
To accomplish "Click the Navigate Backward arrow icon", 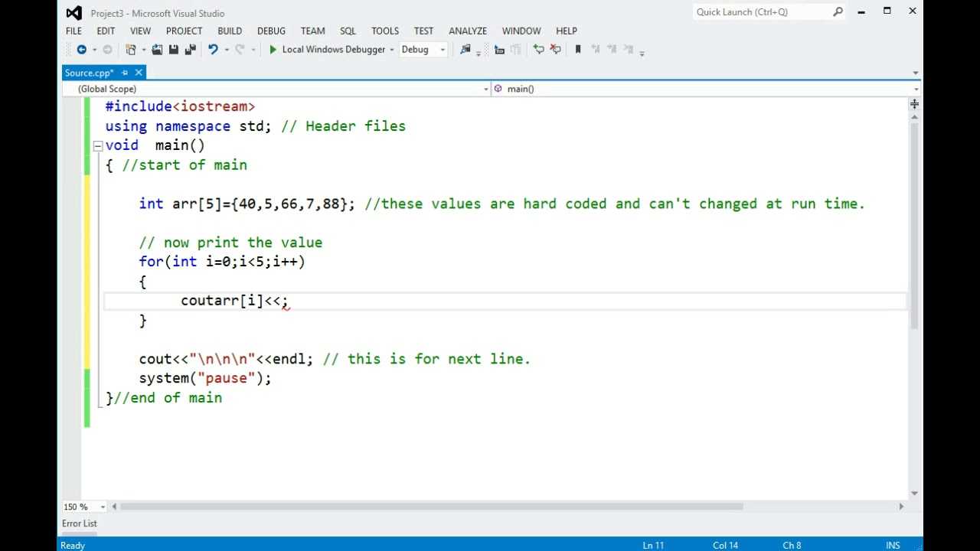I will (81, 50).
